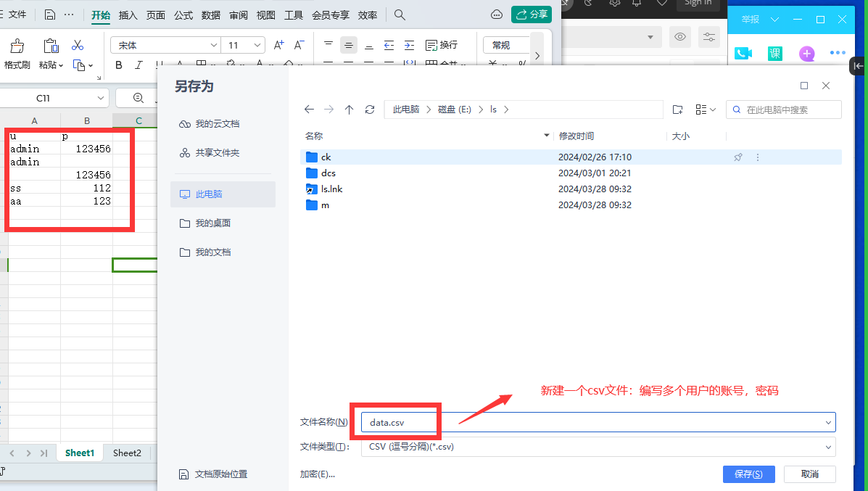
Task: Click the increase indent icon
Action: 409,45
